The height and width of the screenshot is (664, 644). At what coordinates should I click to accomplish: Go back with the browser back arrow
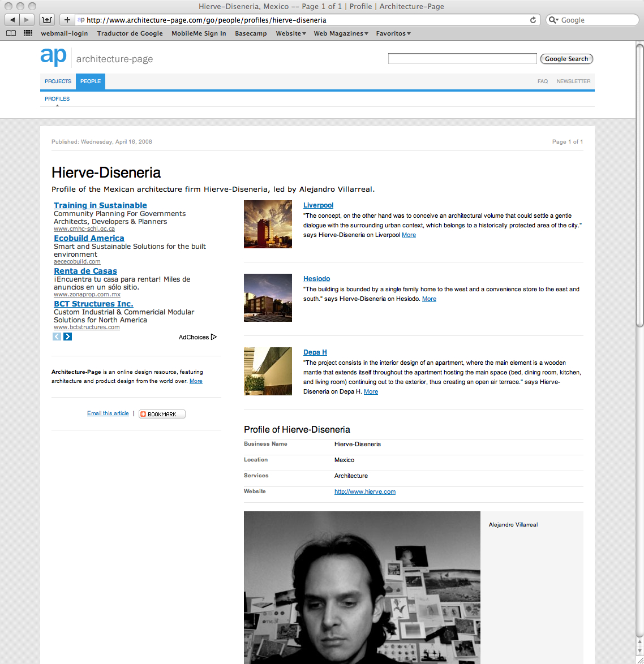click(12, 20)
